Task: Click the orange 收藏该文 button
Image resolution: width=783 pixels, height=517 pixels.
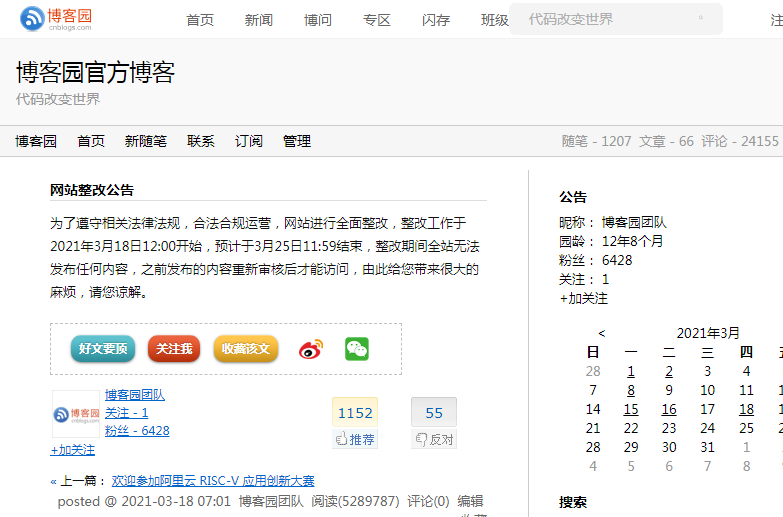Action: point(246,349)
